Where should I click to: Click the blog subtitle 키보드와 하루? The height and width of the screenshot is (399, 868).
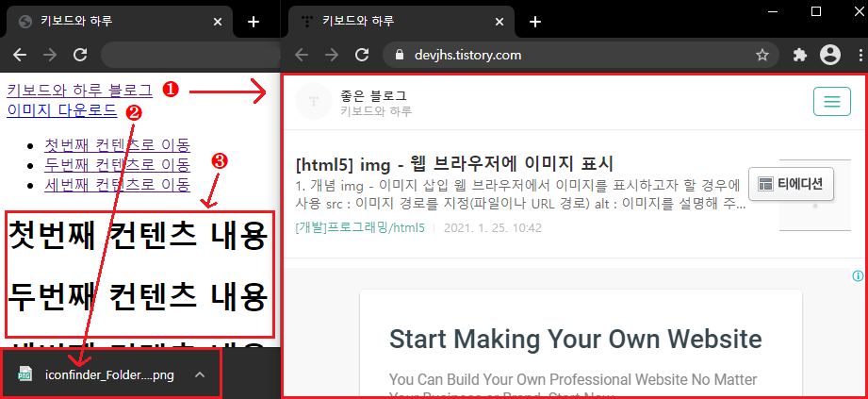tap(376, 111)
